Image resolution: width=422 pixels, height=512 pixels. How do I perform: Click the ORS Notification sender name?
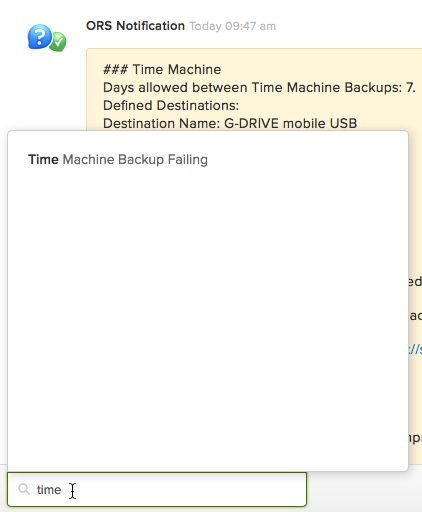pyautogui.click(x=135, y=26)
